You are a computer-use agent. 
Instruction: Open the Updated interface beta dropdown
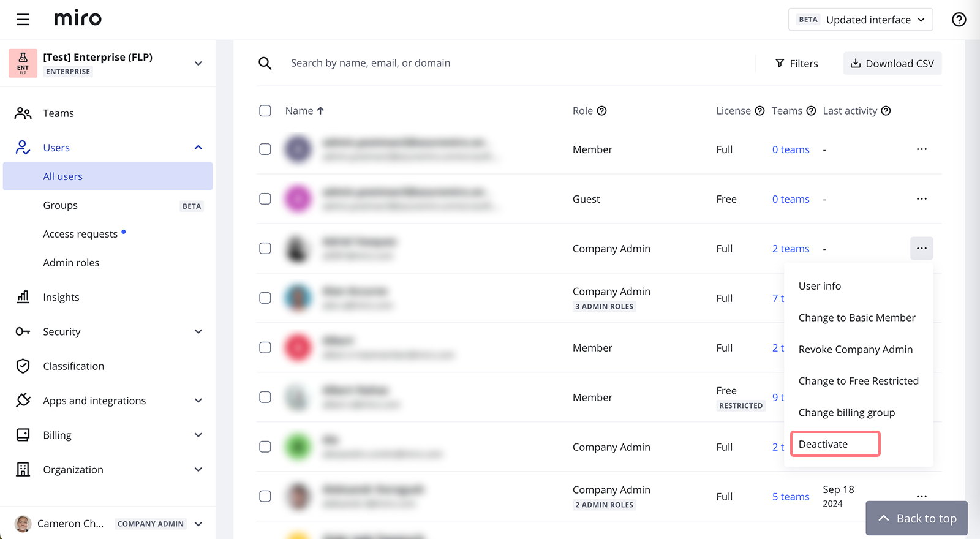(x=860, y=20)
